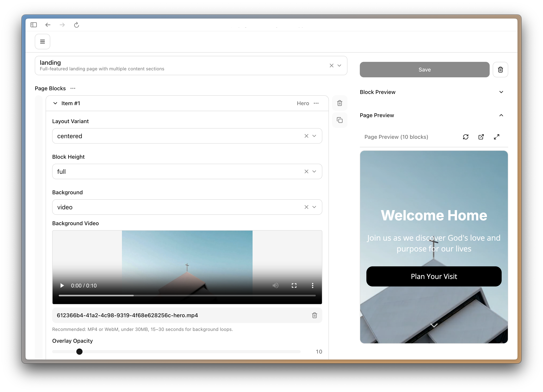
Task: Enter fullscreen on the video player
Action: tap(294, 285)
